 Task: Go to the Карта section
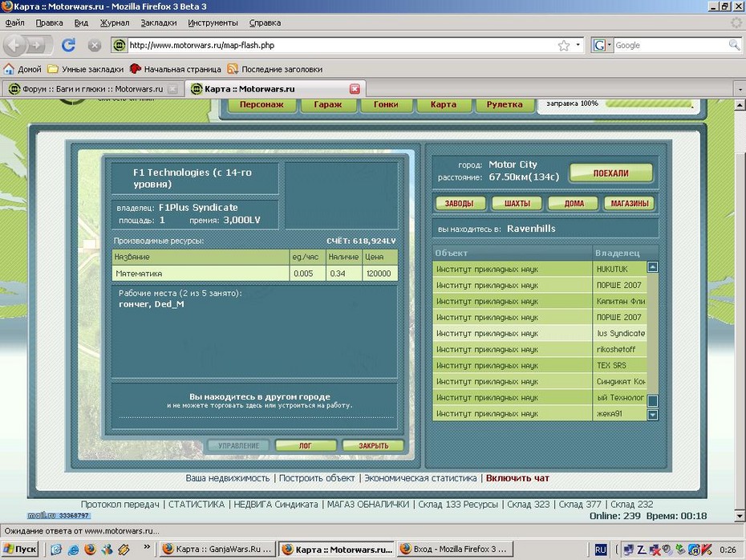pos(443,104)
